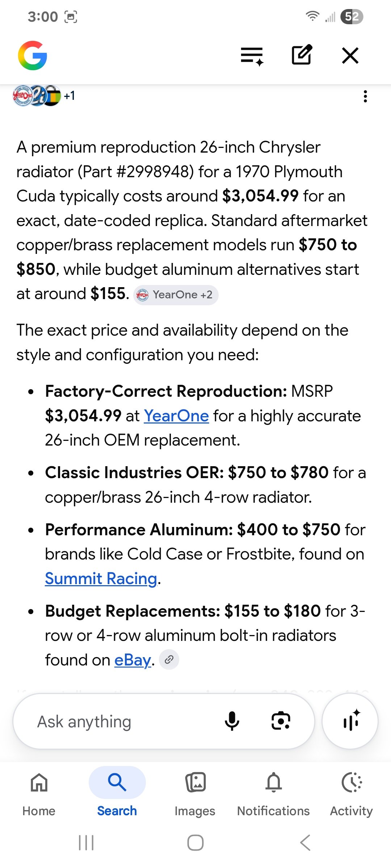Image resolution: width=391 pixels, height=868 pixels.
Task: Start live voice mode with sparkle icon
Action: pos(350,721)
